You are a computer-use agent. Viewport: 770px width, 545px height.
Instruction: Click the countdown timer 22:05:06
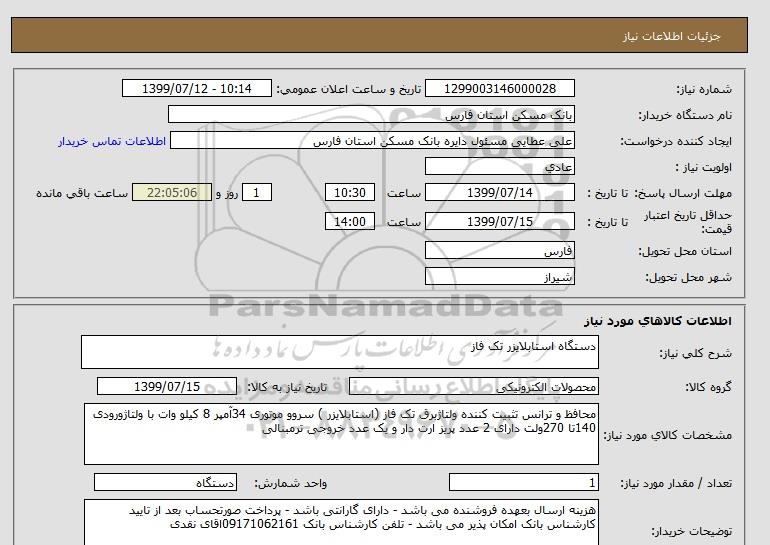(172, 193)
